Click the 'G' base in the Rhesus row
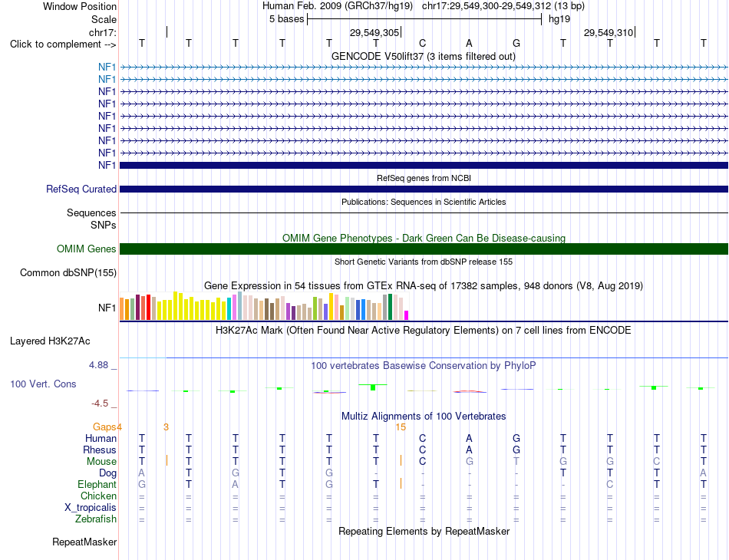This screenshot has width=729, height=560. pos(516,450)
